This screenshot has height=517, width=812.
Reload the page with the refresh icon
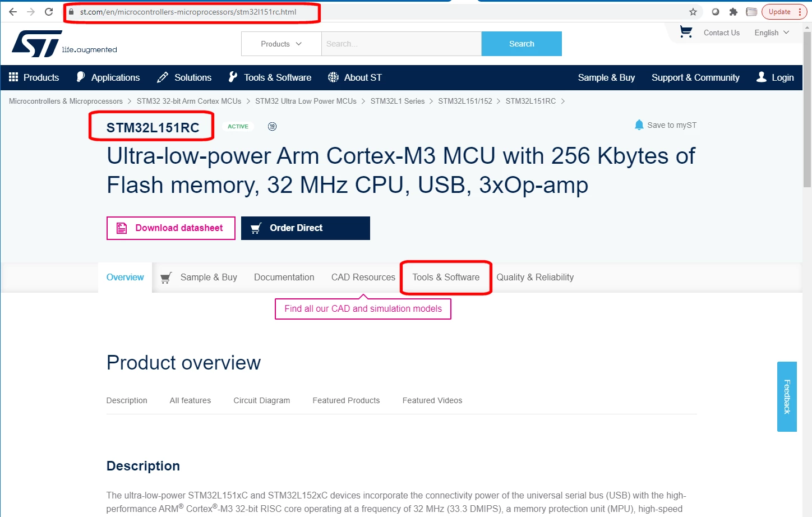[x=49, y=12]
